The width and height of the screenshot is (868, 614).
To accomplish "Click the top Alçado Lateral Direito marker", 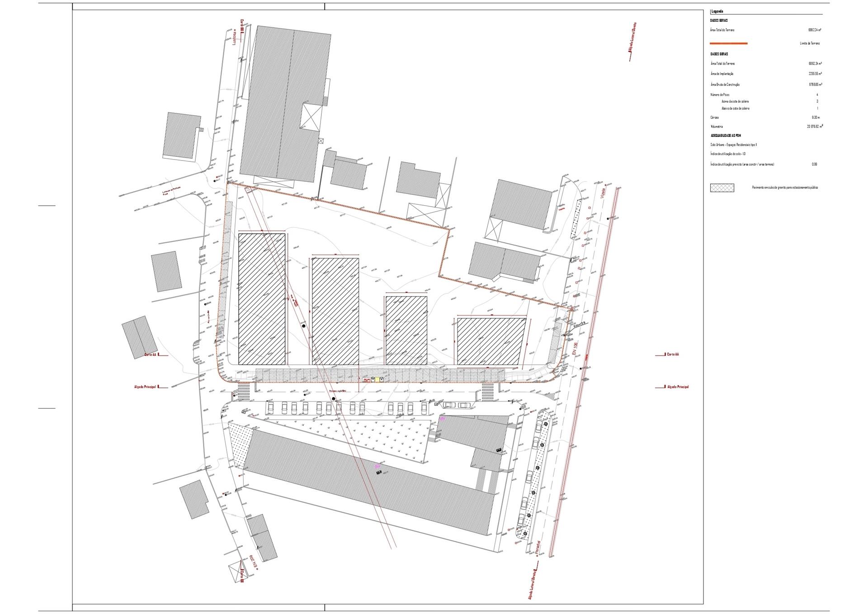I will pos(634,42).
